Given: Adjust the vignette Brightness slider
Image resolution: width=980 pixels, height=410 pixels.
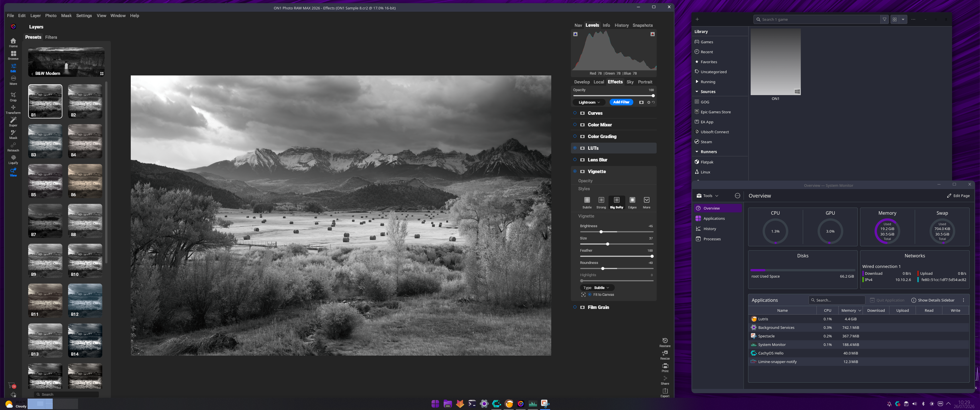Looking at the screenshot, I should click(616, 232).
